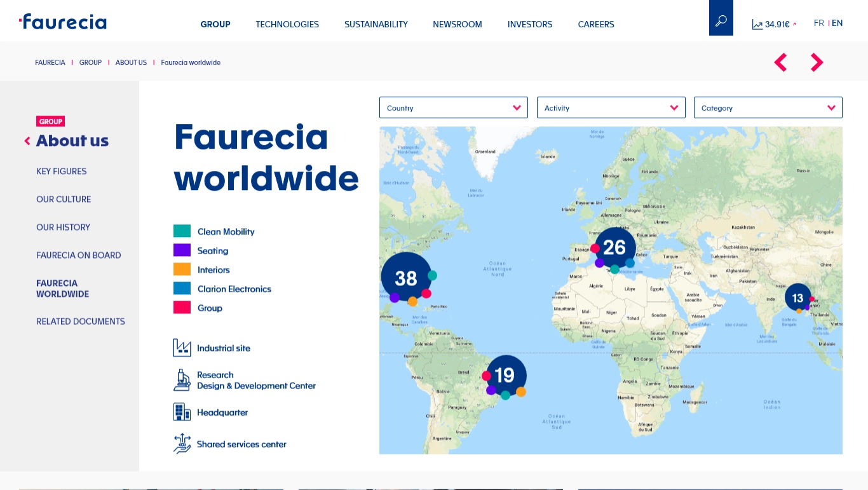Expand the Category dropdown
The width and height of the screenshot is (868, 490).
pos(768,107)
